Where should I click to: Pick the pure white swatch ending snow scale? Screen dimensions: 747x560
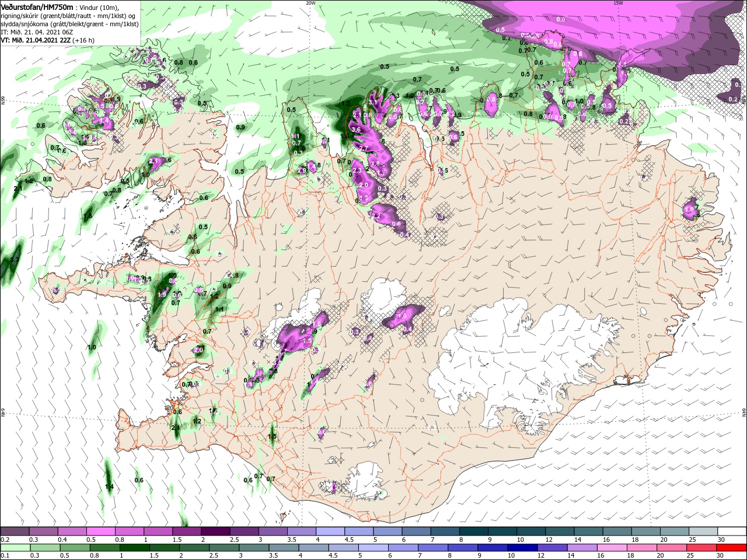(x=732, y=532)
